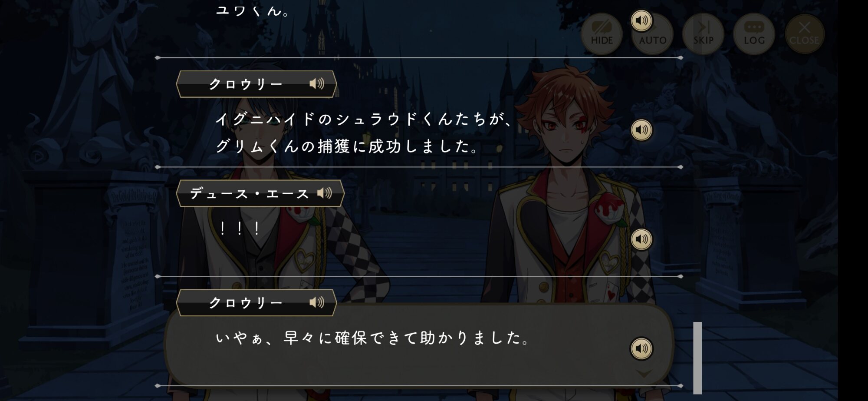868x401 pixels.
Task: Click speaker in デュース・エース name tag
Action: coord(325,193)
